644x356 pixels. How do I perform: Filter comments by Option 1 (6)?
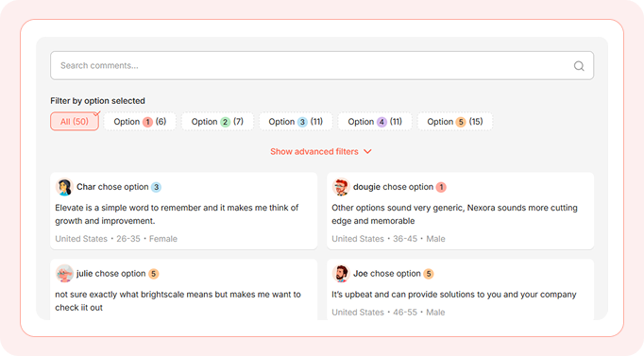(140, 122)
